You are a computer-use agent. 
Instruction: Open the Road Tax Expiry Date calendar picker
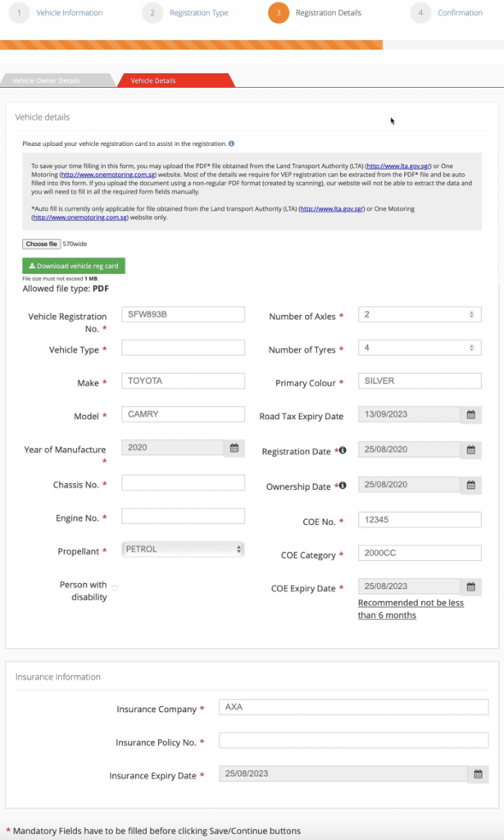471,415
